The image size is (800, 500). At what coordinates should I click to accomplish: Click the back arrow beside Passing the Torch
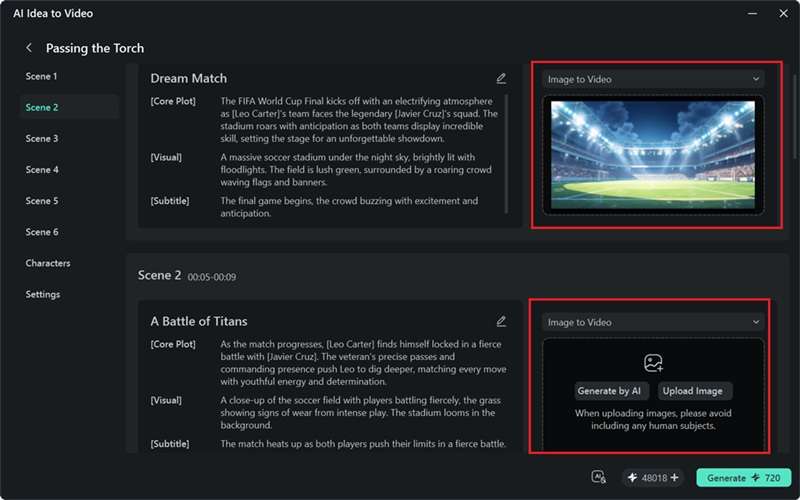pyautogui.click(x=29, y=48)
